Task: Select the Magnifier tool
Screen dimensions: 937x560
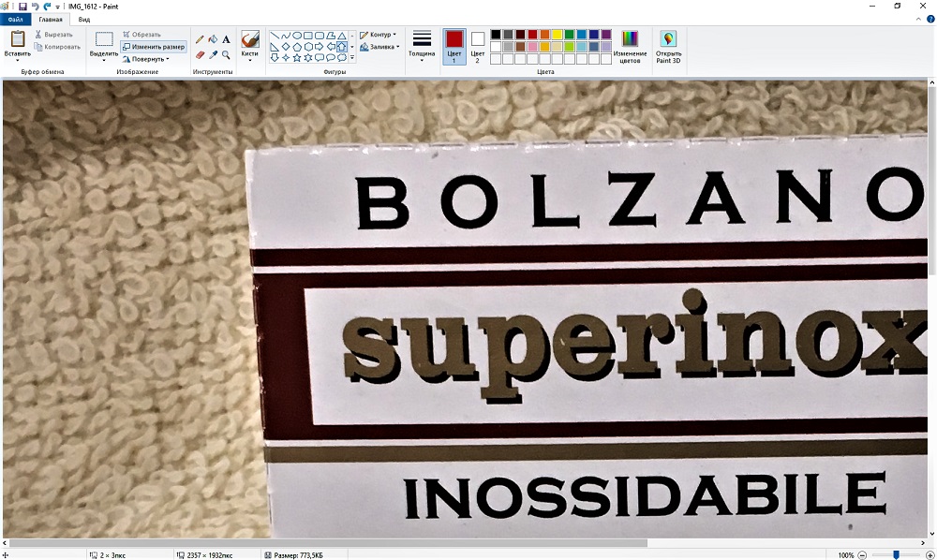Action: point(226,55)
